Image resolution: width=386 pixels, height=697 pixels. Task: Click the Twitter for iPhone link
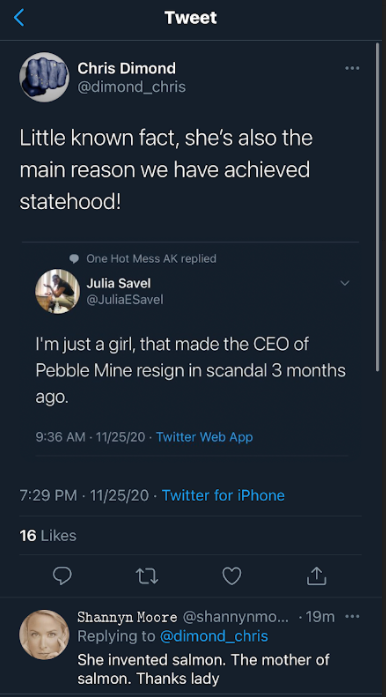(223, 495)
